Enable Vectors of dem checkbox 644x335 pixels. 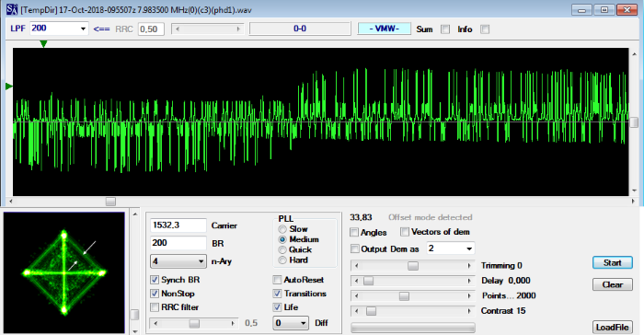pyautogui.click(x=405, y=232)
